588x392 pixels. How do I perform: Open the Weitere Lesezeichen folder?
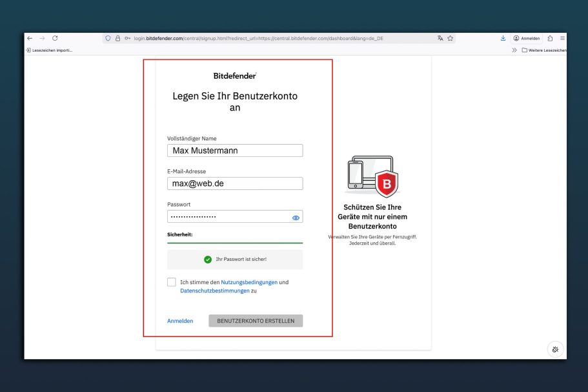(544, 50)
